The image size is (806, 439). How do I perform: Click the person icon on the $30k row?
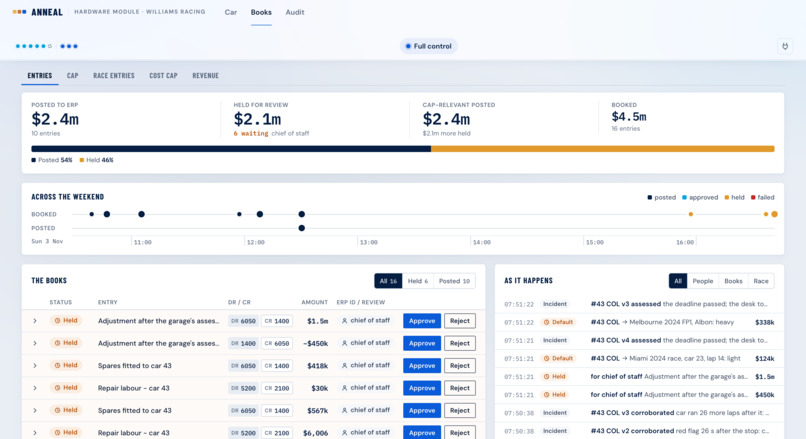[344, 388]
